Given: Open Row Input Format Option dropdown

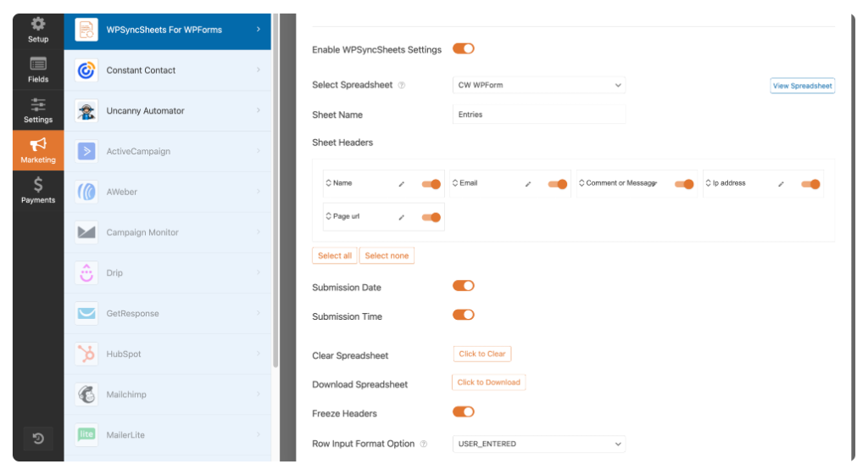Looking at the screenshot, I should tap(538, 444).
